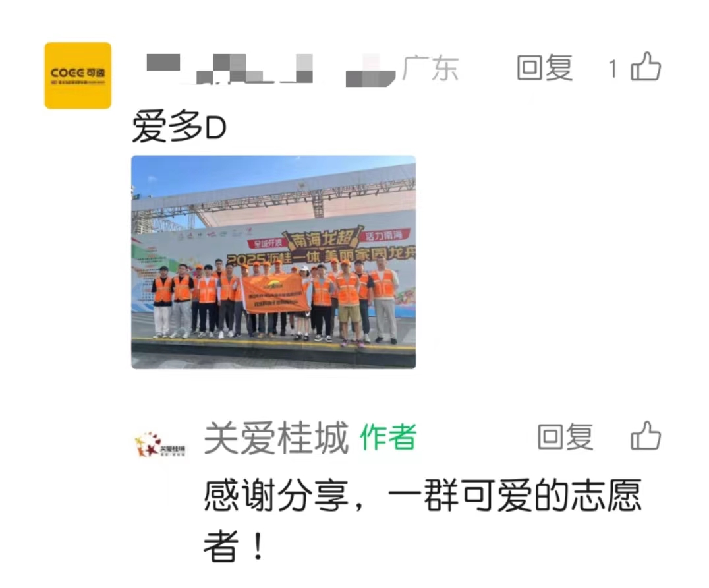Open the yellow COEE profile avatar
The width and height of the screenshot is (709, 588).
point(78,76)
